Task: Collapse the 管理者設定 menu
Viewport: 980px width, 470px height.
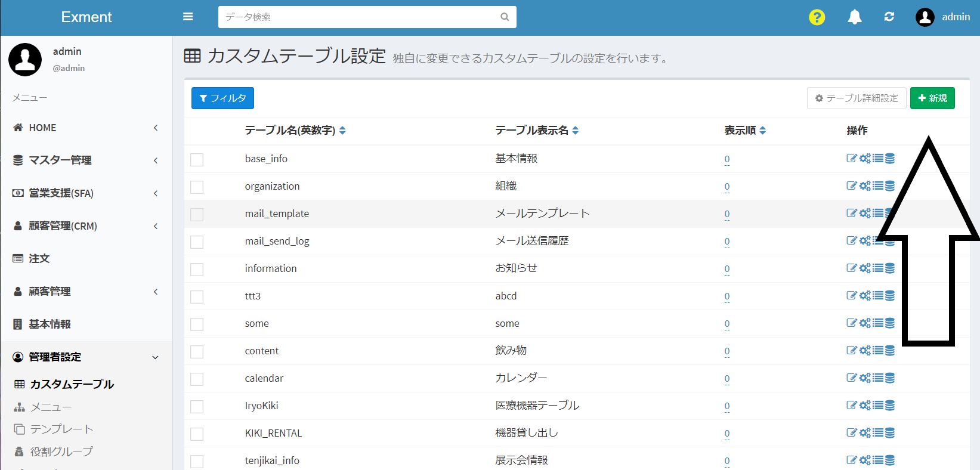Action: (x=86, y=357)
